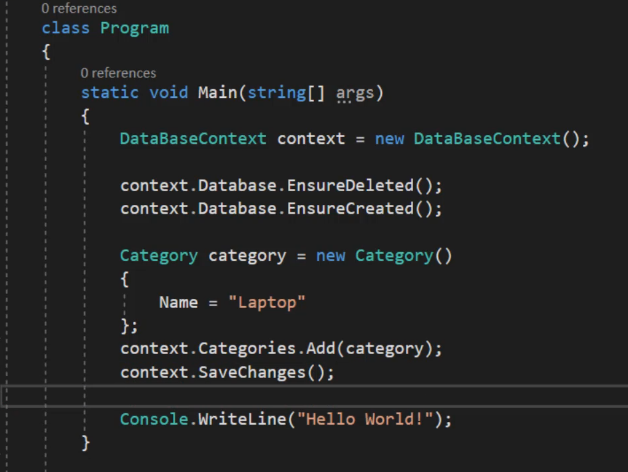Open the references link above class Program
This screenshot has height=472, width=628.
tap(79, 8)
